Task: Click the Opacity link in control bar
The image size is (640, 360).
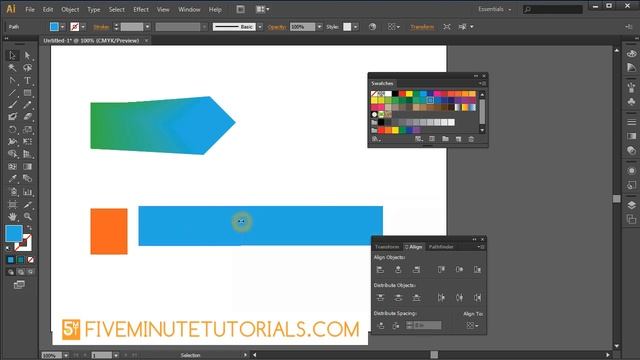Action: coord(277,27)
